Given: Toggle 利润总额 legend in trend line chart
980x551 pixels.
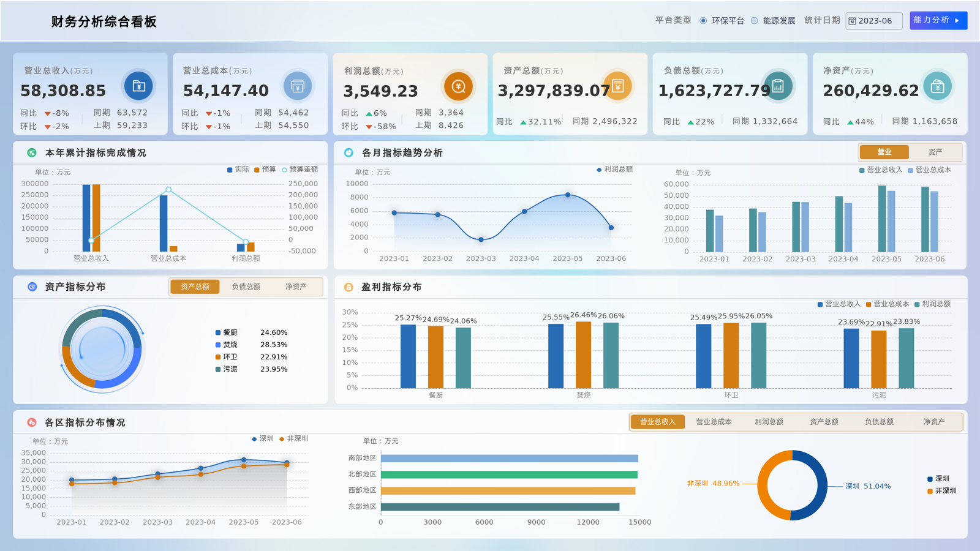Looking at the screenshot, I should click(614, 170).
